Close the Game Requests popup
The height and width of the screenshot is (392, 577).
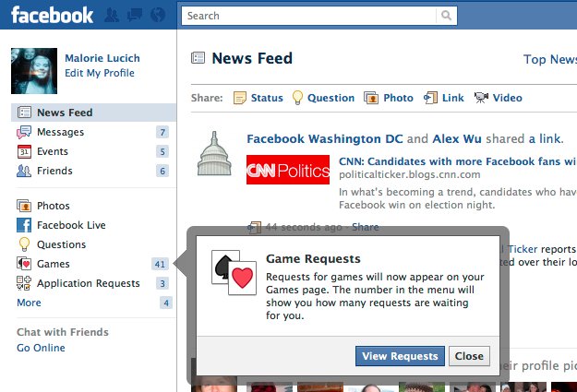469,356
